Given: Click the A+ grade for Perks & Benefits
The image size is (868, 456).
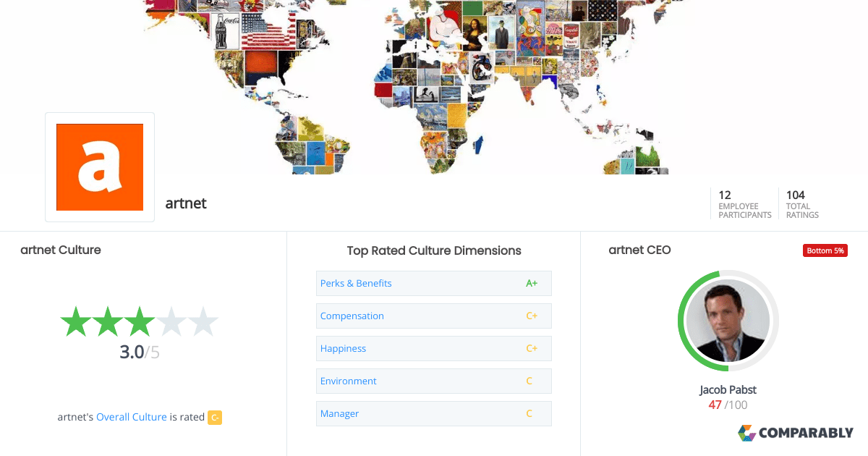Looking at the screenshot, I should [532, 283].
